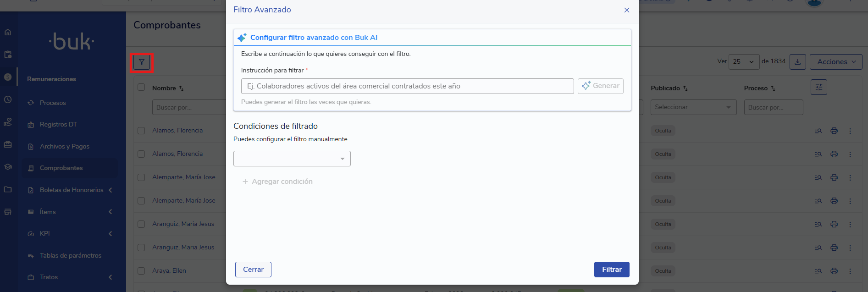
Task: Click the download icon next to Acciones
Action: pos(797,62)
